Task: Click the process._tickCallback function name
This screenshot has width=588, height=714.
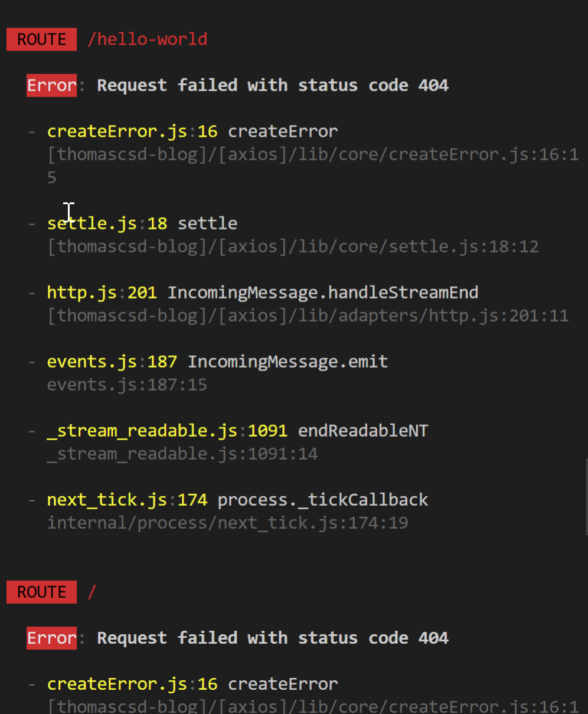Action: 323,500
